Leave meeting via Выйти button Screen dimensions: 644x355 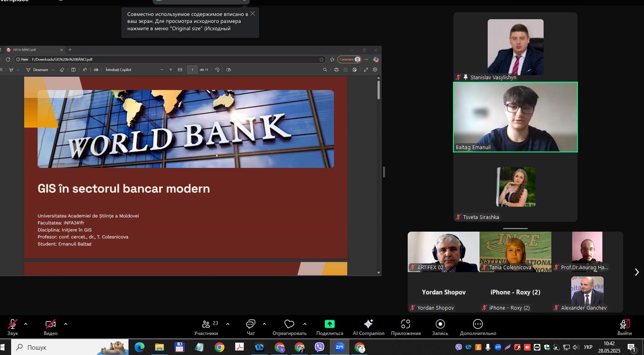624,327
